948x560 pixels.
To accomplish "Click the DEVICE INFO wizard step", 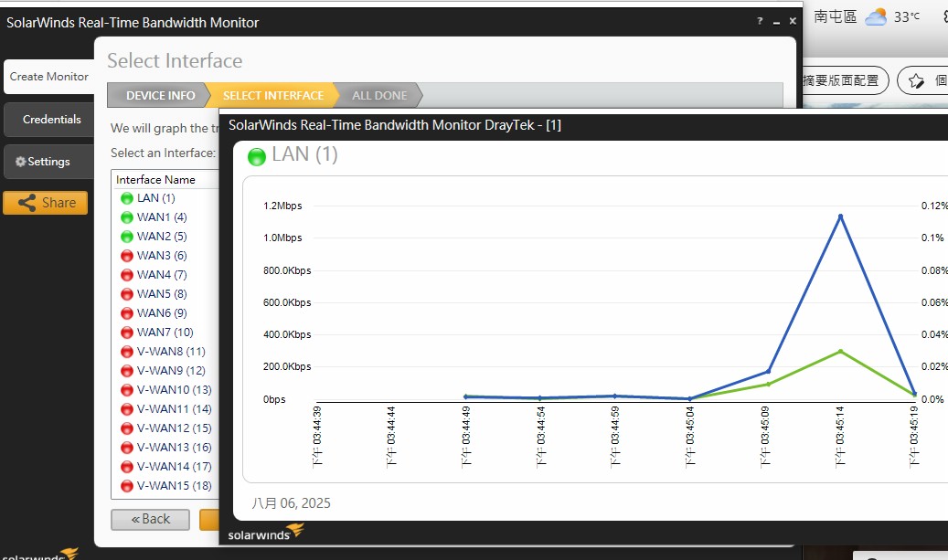I will pos(160,95).
